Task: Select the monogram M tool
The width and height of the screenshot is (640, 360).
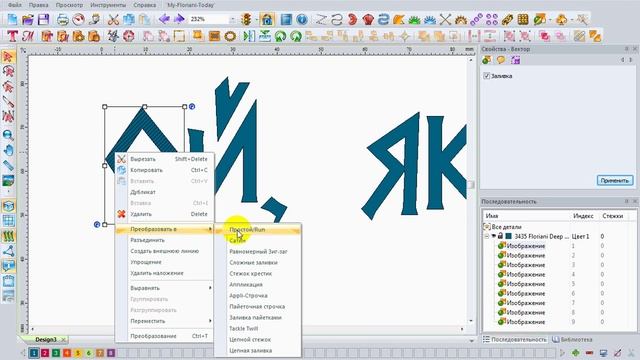Action: [28, 36]
